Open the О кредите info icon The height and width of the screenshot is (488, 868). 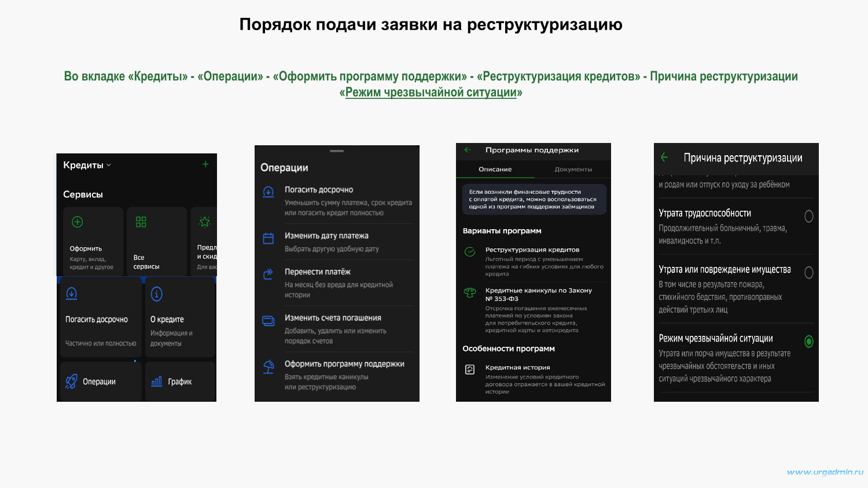tap(157, 294)
